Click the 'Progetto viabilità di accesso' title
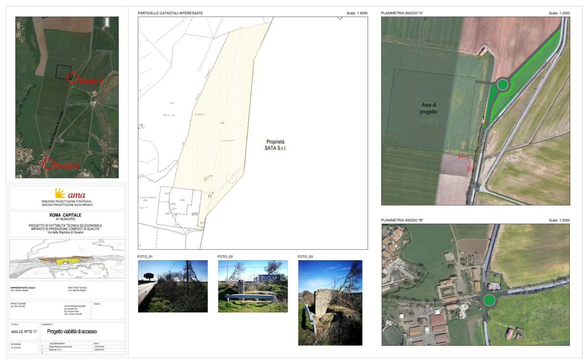Screen dimensions: 588x364 (x=72, y=332)
